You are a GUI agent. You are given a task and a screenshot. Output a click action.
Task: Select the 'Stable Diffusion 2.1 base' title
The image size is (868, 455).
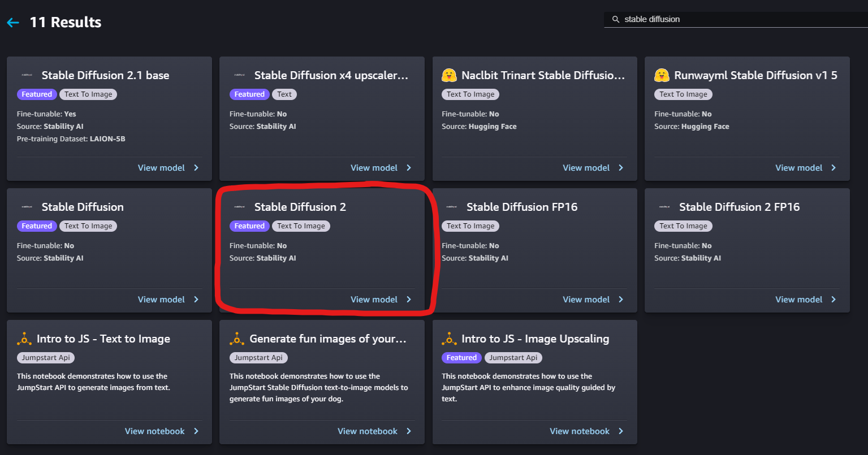click(x=106, y=75)
